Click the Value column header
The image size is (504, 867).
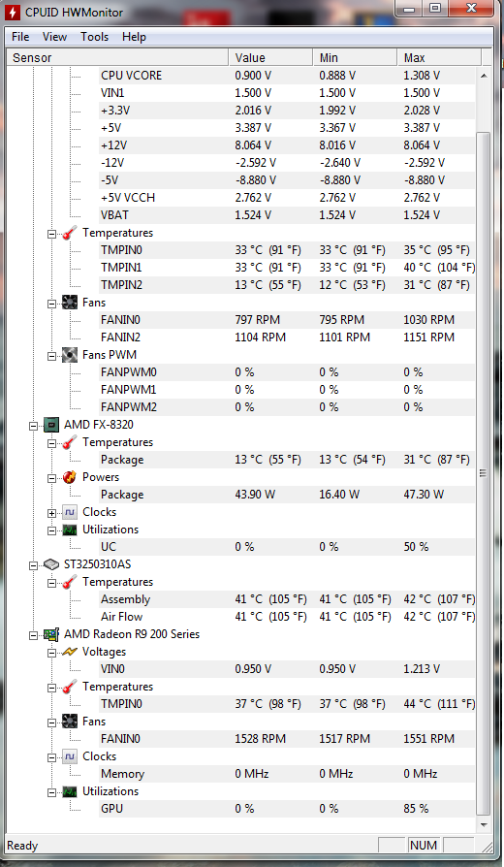pyautogui.click(x=270, y=57)
